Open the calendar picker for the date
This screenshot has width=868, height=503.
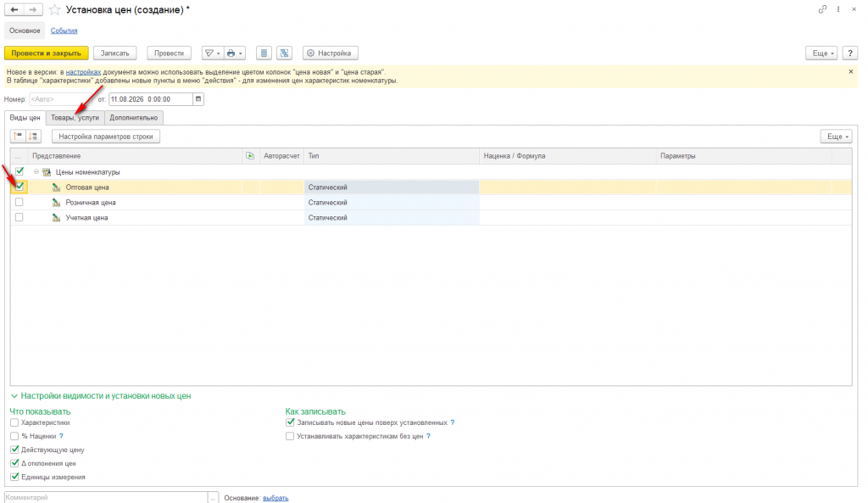pos(198,99)
